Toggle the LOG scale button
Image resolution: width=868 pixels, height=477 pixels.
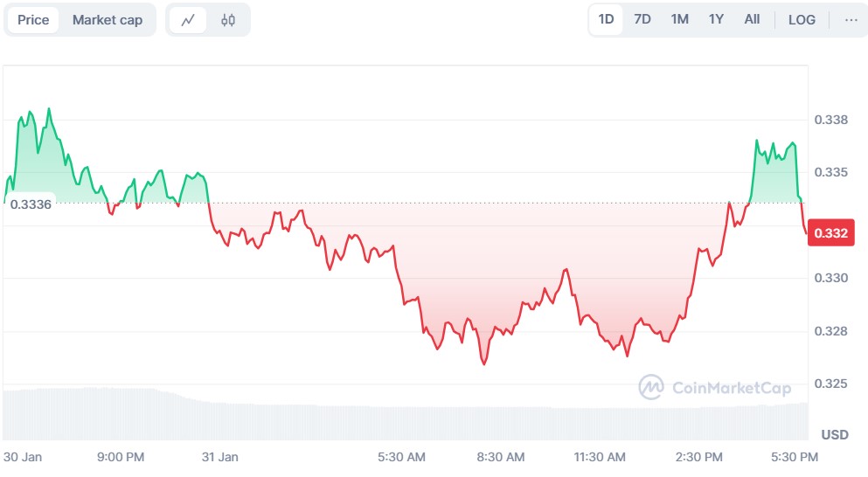click(x=802, y=19)
